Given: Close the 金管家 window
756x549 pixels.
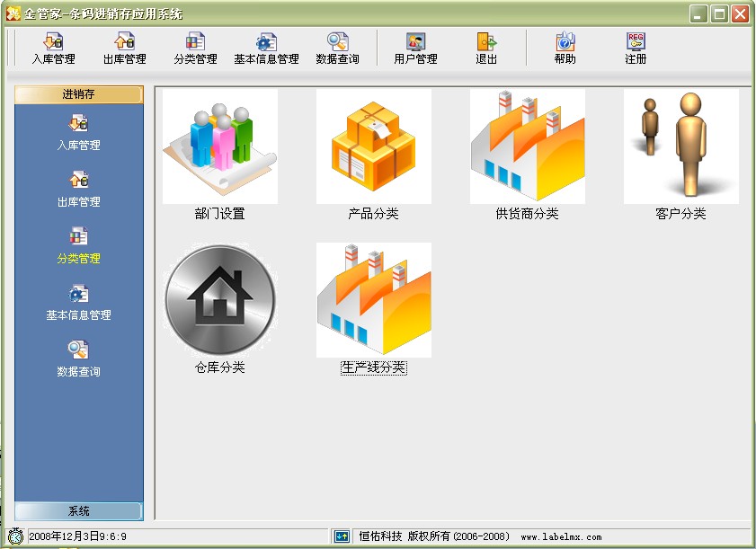Looking at the screenshot, I should (x=740, y=13).
